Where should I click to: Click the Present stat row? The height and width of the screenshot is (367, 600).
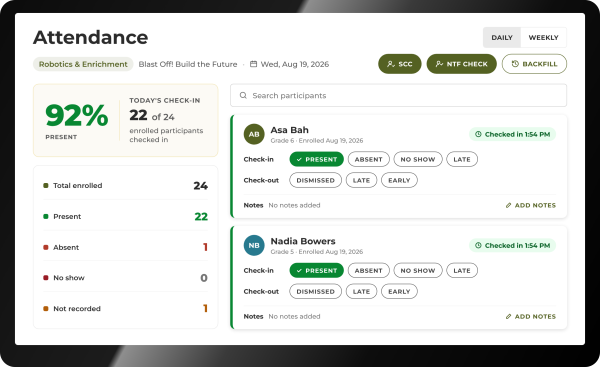126,216
